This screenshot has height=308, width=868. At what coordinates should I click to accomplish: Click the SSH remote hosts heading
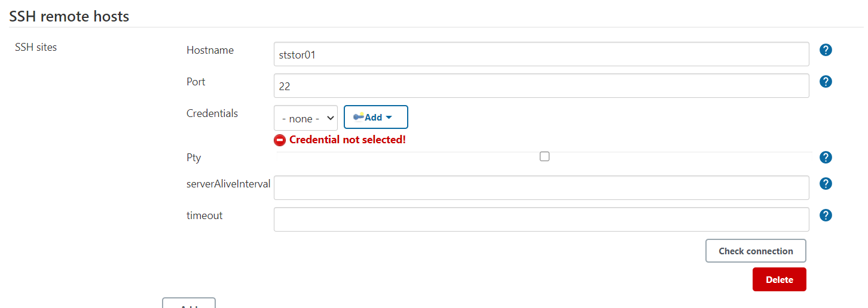coord(69,16)
